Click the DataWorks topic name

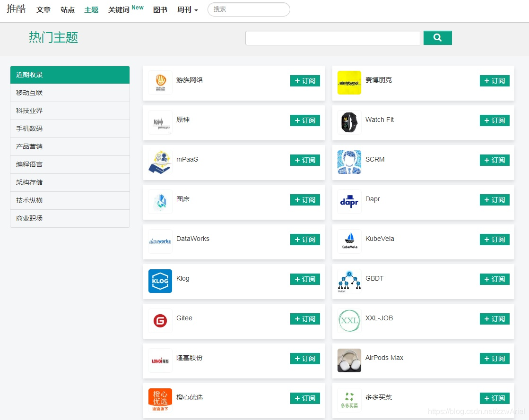point(192,239)
